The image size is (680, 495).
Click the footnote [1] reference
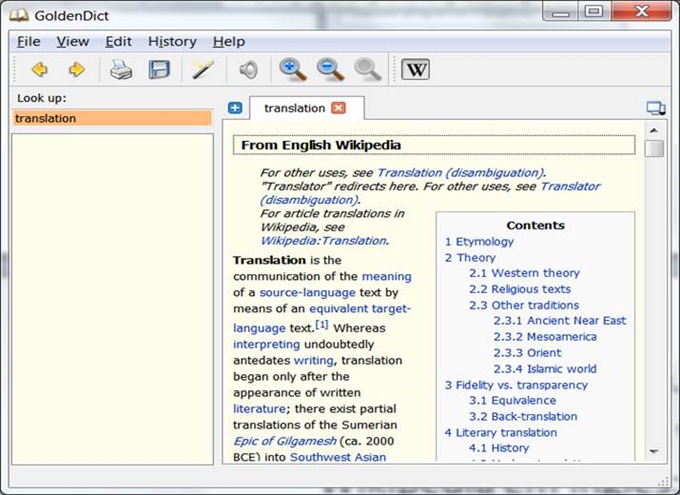coord(322,325)
